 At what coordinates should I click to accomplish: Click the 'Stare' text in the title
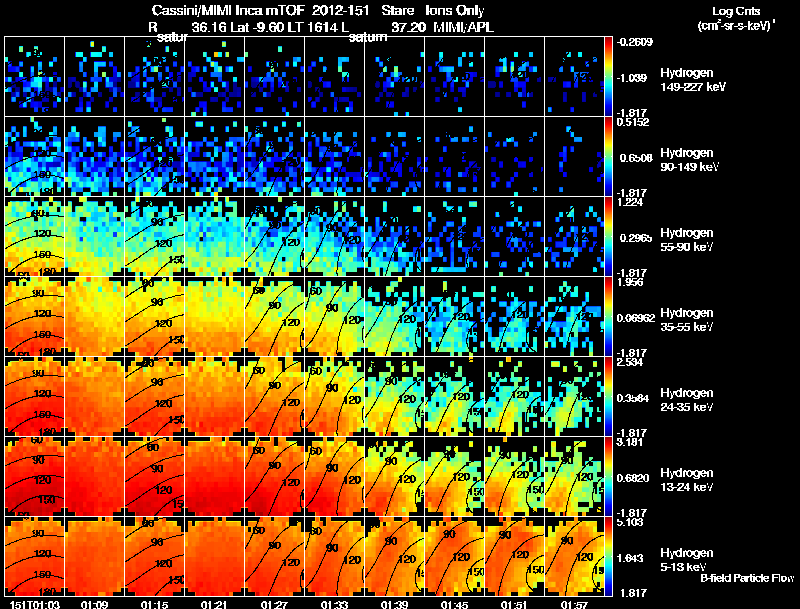(398, 10)
